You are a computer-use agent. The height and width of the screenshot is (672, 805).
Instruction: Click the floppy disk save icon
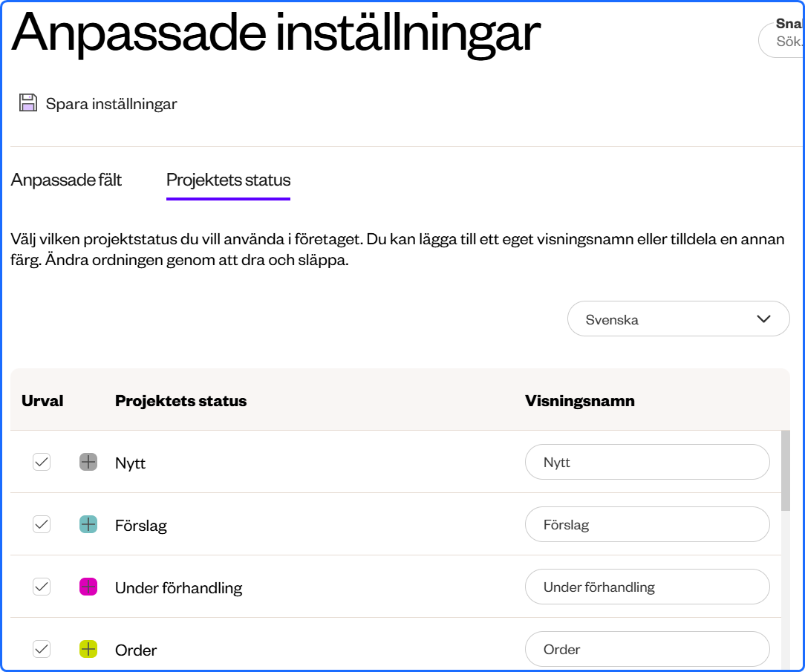click(x=28, y=102)
